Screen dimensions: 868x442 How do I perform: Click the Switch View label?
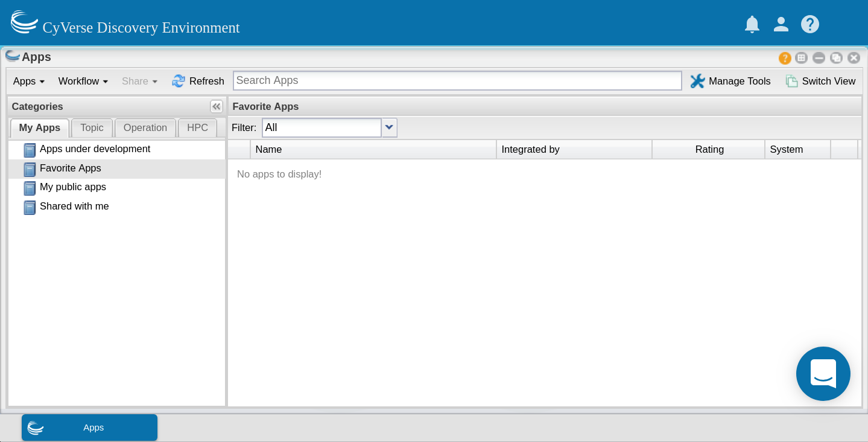[x=829, y=81]
